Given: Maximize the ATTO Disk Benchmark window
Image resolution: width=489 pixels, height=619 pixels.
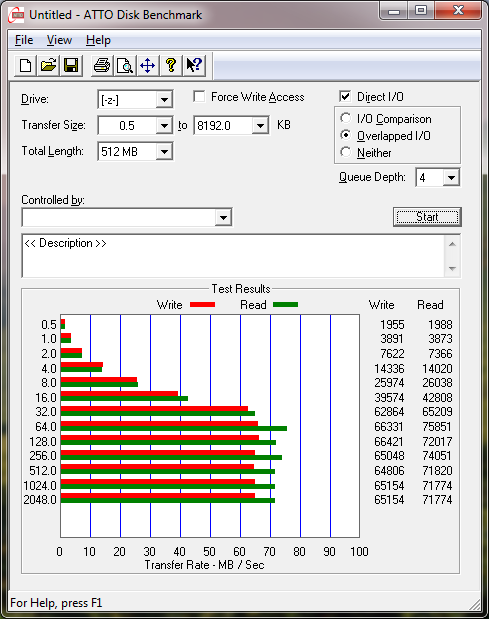Looking at the screenshot, I should [421, 10].
